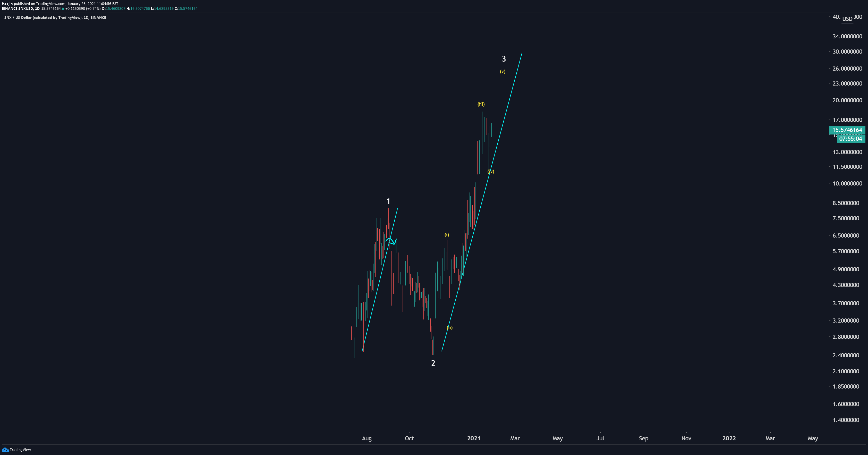Click the yellow (ii) subwave marker
Viewport: 868px width, 455px height.
pyautogui.click(x=449, y=328)
